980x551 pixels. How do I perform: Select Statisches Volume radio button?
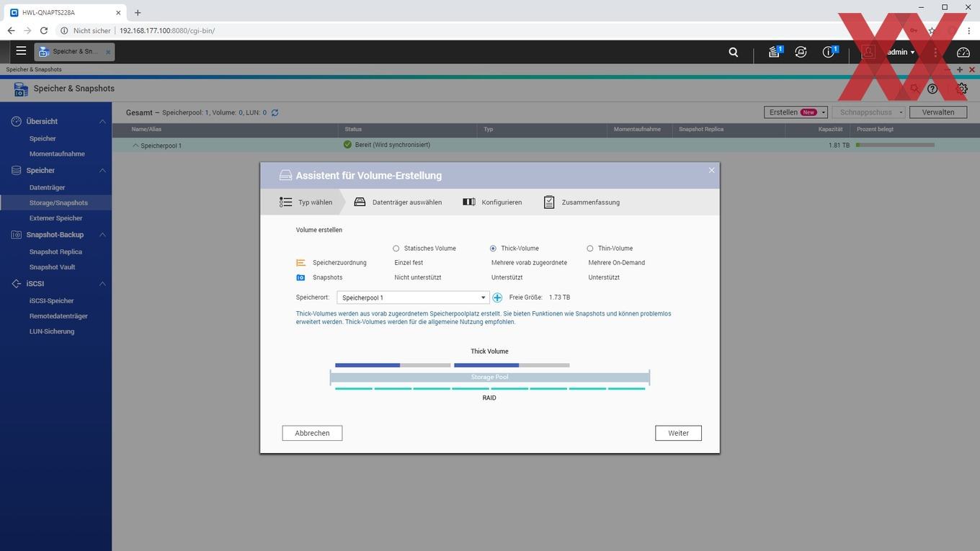click(x=396, y=248)
